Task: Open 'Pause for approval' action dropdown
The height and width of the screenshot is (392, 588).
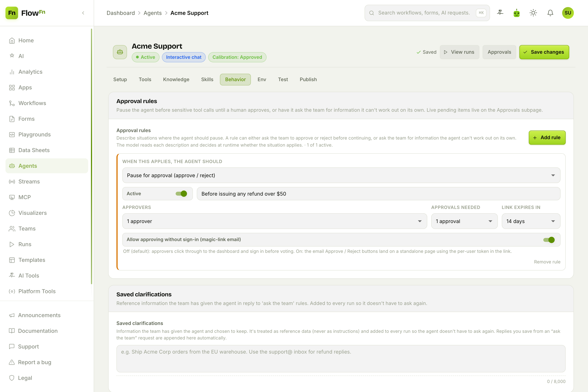Action: [341, 175]
